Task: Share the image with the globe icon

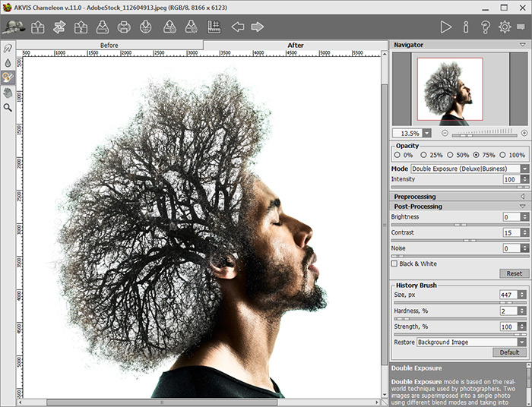Action: (146, 27)
